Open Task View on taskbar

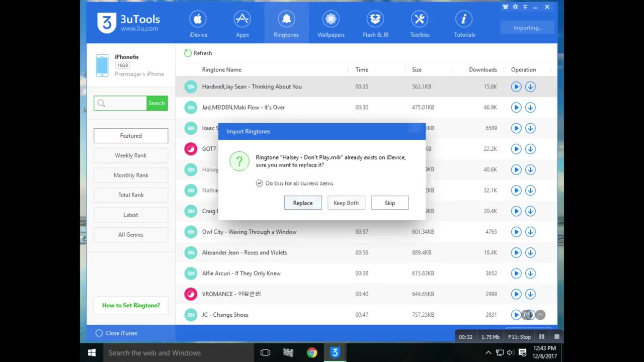pos(265,353)
